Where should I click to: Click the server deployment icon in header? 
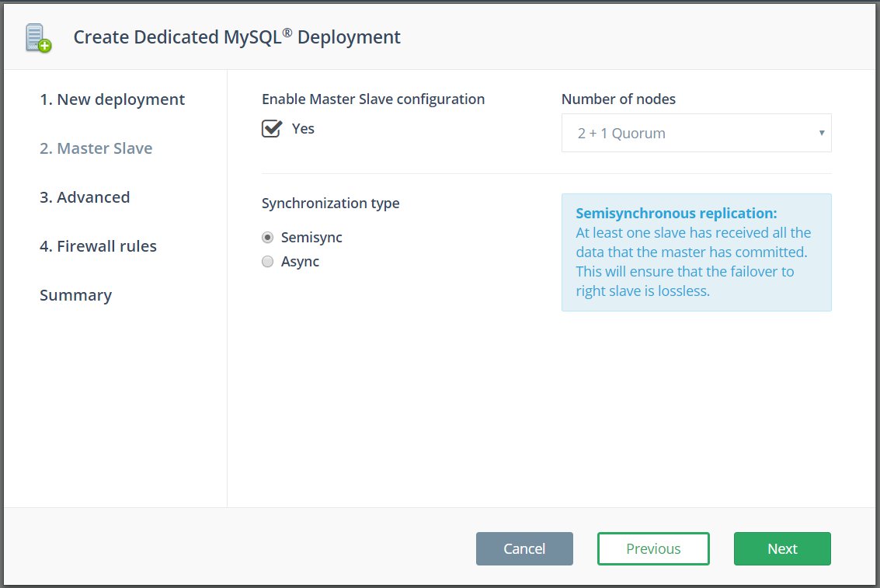pos(38,37)
